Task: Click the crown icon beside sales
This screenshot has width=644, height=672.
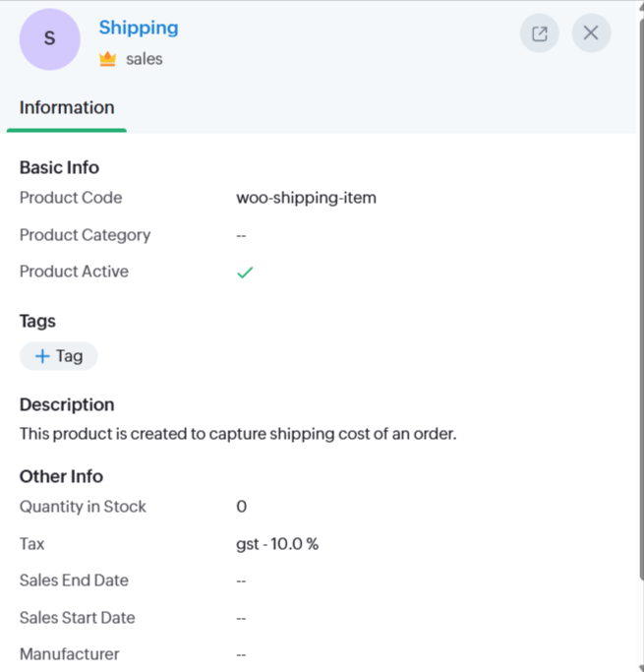Action: (x=107, y=59)
